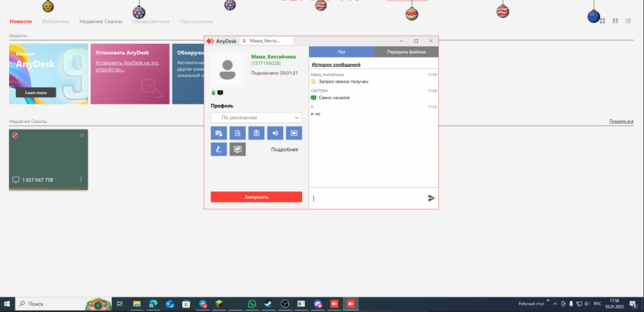This screenshot has height=312, width=644.
Task: Click Показать всё link for recent sessions
Action: (621, 122)
